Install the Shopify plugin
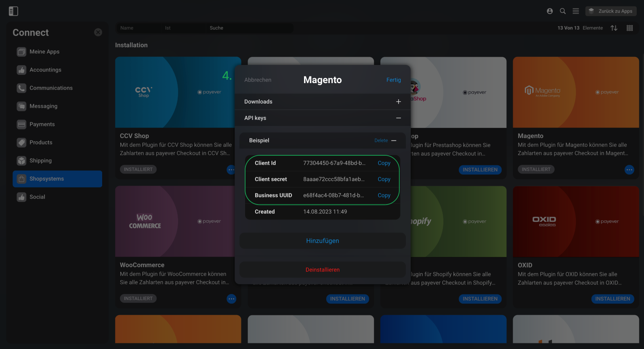 [x=480, y=299]
